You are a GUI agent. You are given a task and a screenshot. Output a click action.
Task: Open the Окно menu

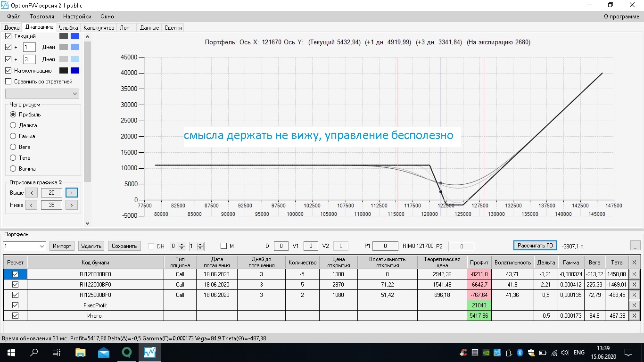pos(107,16)
